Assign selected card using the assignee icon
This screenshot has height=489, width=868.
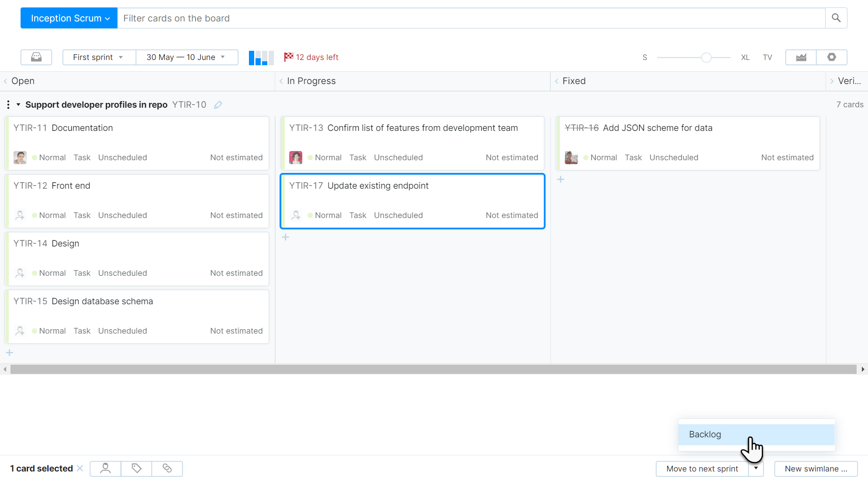tap(105, 468)
